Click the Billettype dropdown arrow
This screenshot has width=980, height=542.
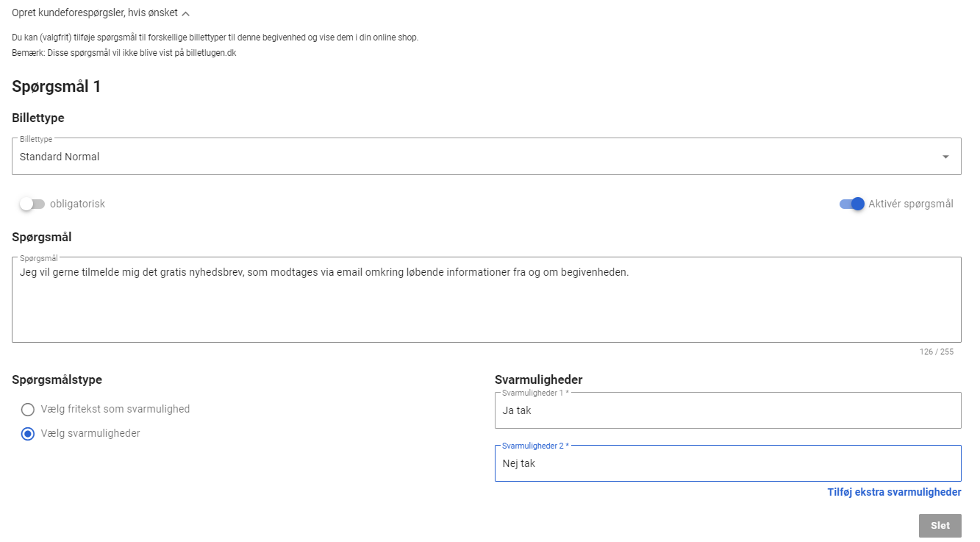[x=945, y=157]
